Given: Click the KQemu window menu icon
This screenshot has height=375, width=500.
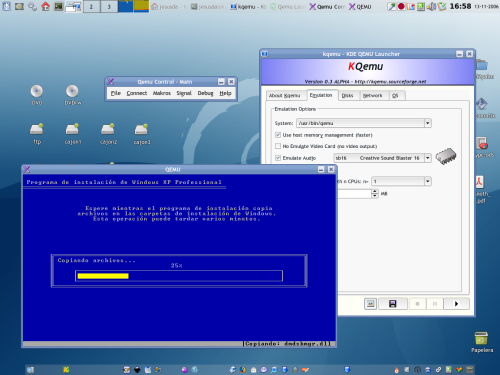Looking at the screenshot, I should point(265,54).
